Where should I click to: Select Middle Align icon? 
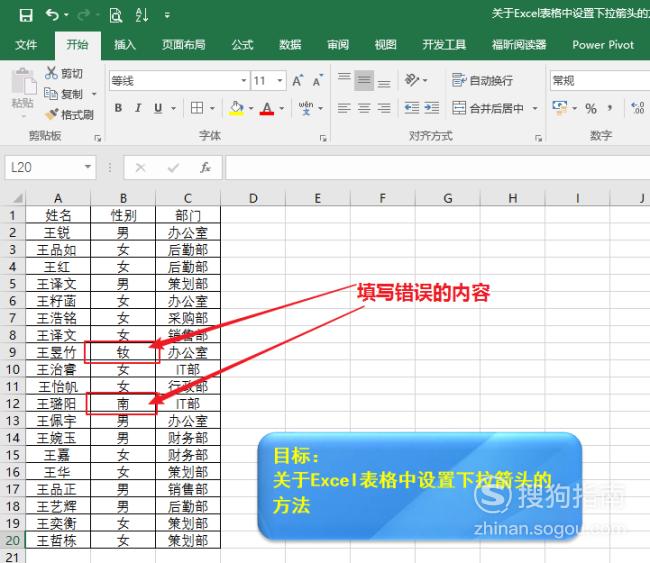tap(364, 80)
